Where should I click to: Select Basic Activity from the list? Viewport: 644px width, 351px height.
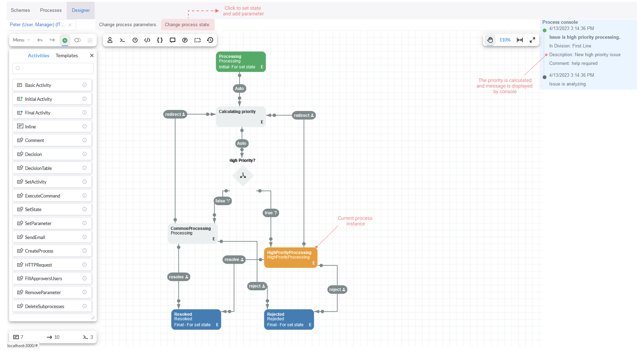click(52, 85)
